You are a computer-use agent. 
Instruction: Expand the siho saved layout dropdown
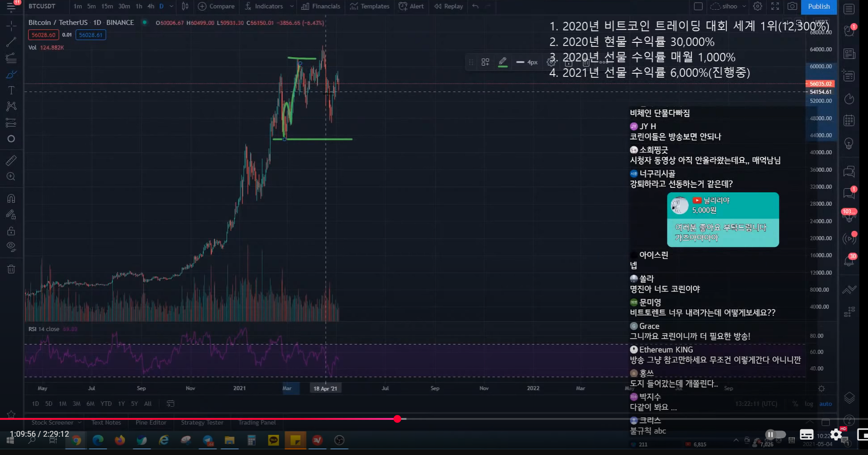point(744,6)
